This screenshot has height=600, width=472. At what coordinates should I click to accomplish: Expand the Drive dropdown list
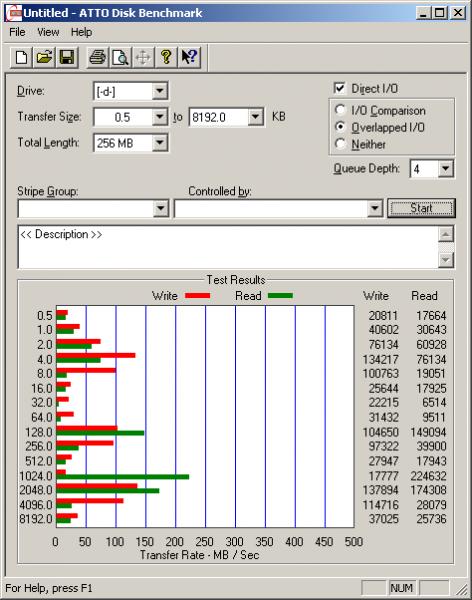pyautogui.click(x=159, y=91)
